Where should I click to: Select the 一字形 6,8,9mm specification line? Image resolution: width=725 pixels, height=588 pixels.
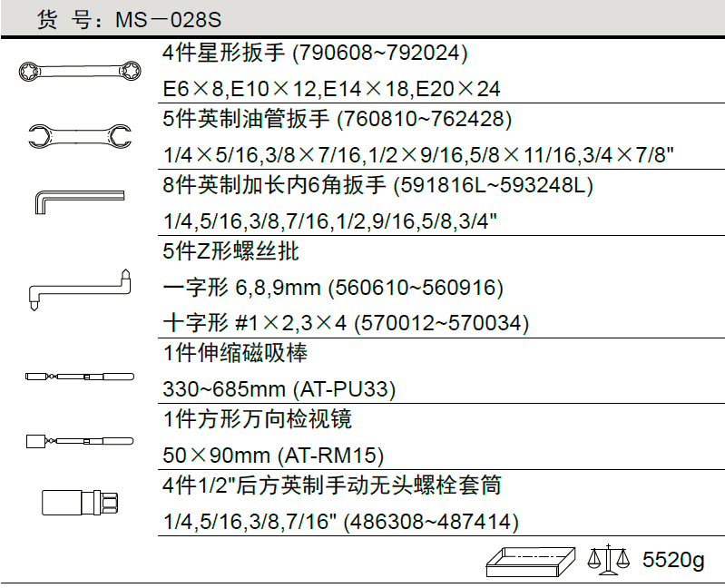[x=333, y=288]
